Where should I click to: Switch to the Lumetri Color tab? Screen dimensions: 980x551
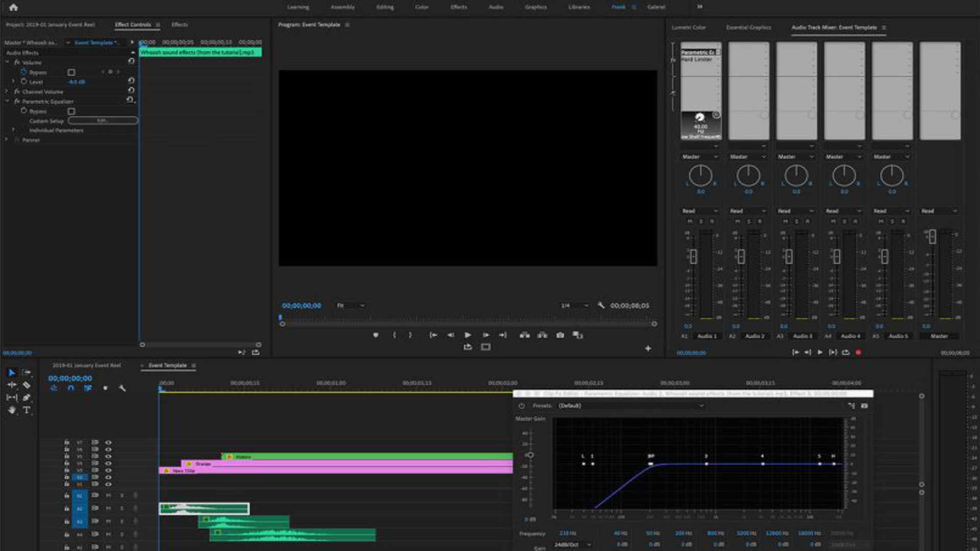tap(689, 28)
